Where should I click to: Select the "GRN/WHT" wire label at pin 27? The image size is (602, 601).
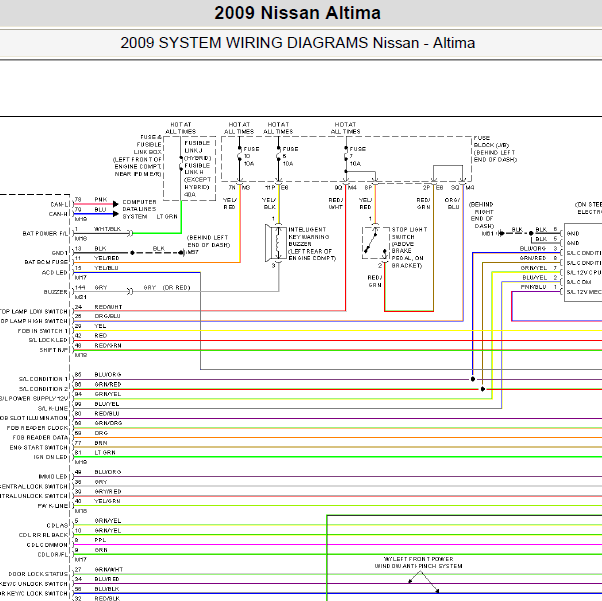tap(109, 570)
